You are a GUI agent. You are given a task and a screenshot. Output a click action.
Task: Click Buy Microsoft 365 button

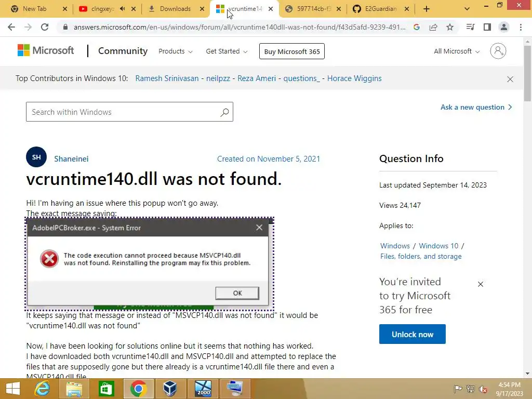pos(292,51)
